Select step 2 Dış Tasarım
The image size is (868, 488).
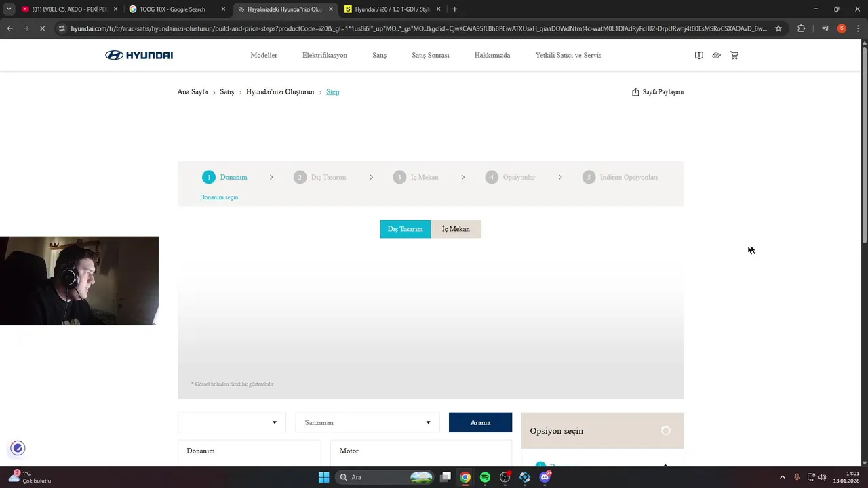320,177
